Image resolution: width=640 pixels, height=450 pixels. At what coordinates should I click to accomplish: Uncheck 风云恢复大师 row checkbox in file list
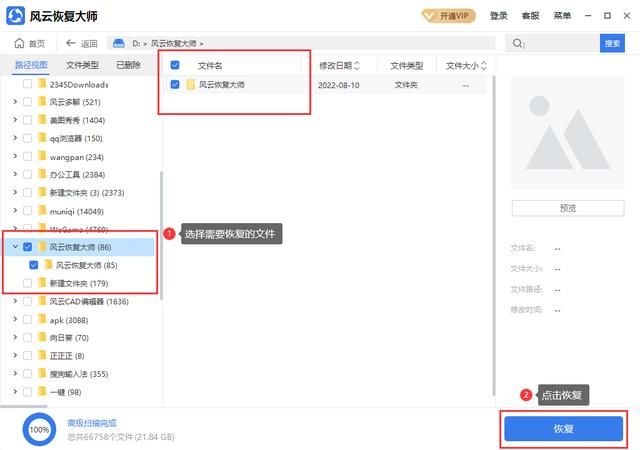tap(175, 85)
